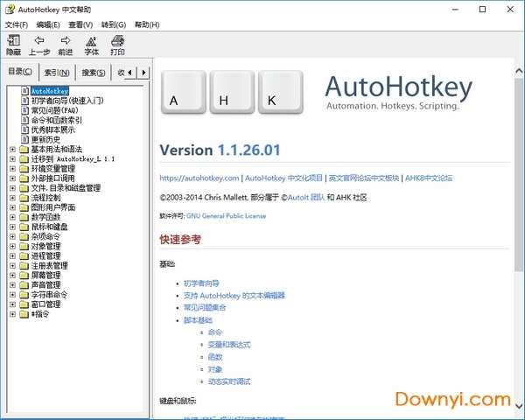Click the folder icon for 杂项命令
This screenshot has height=420, width=525.
pos(24,236)
